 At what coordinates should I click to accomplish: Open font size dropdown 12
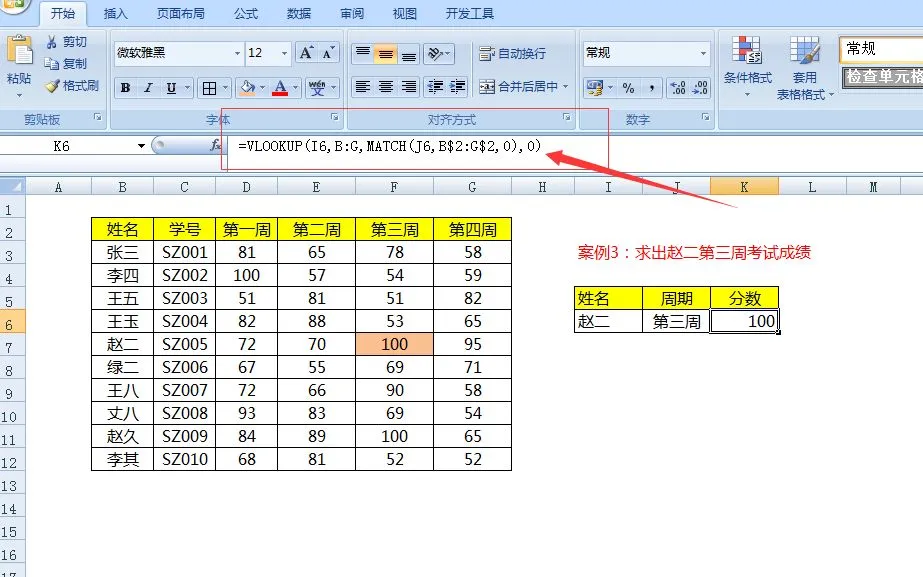click(284, 53)
